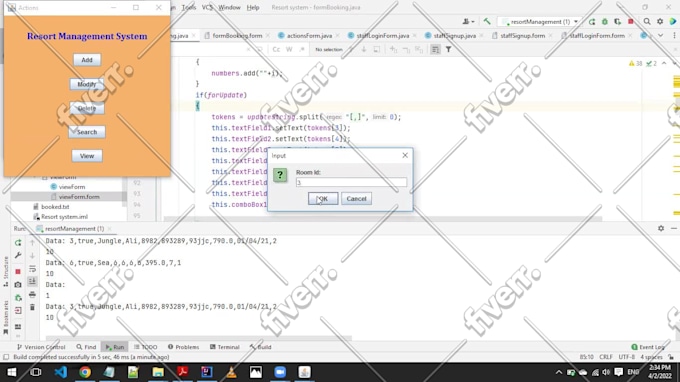Switch to staffLoginForm.java tab
This screenshot has width=680, height=382.
click(382, 36)
